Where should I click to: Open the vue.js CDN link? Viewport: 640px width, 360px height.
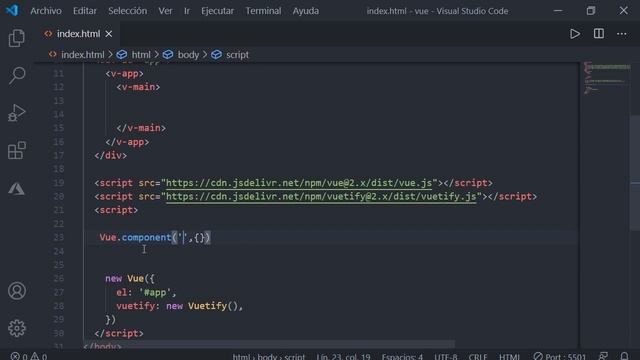pos(299,183)
